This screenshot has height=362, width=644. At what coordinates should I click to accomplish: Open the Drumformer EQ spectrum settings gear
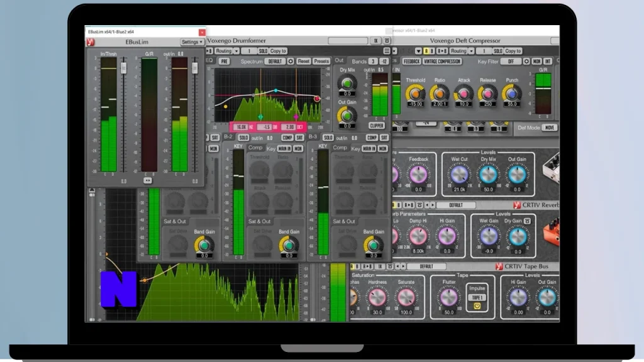291,61
